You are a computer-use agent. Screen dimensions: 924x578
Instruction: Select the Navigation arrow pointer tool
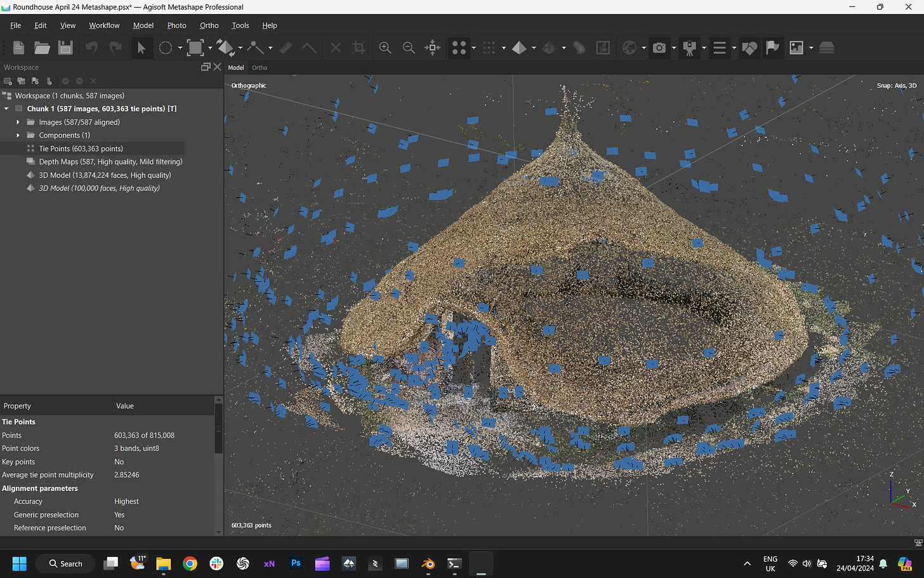click(141, 48)
